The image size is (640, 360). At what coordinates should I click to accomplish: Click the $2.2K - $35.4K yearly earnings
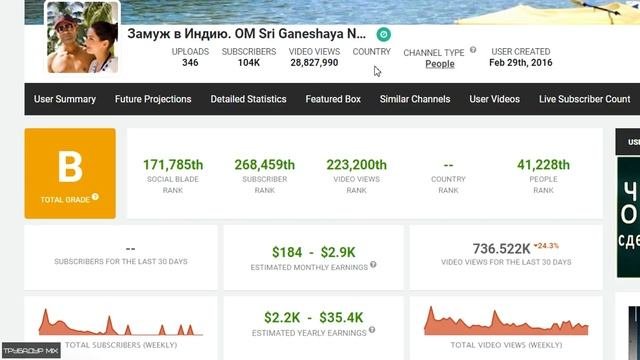tap(313, 318)
